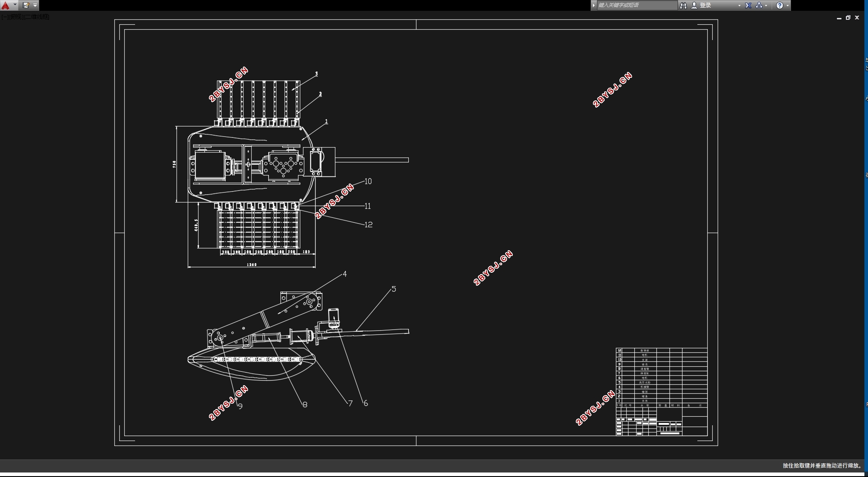Expand dropdown beside Autodesk 360 icon

point(766,5)
